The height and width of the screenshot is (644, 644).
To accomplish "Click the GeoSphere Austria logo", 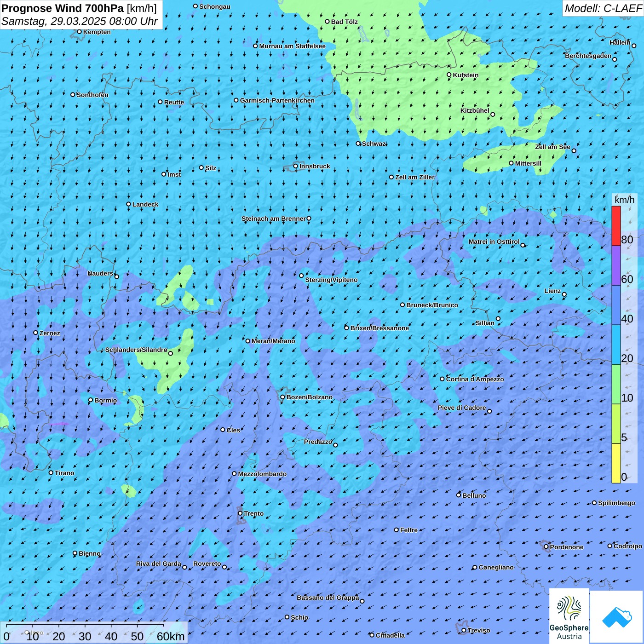I will tap(569, 616).
